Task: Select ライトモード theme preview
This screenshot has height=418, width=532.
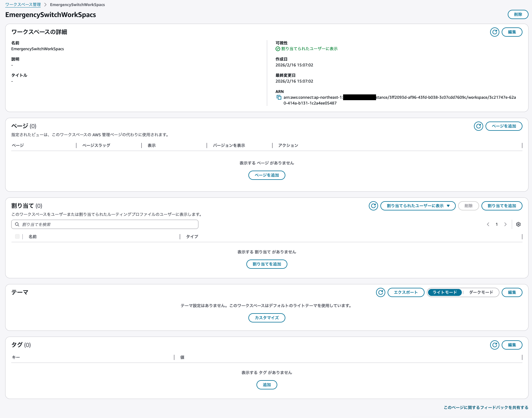Action: [445, 292]
